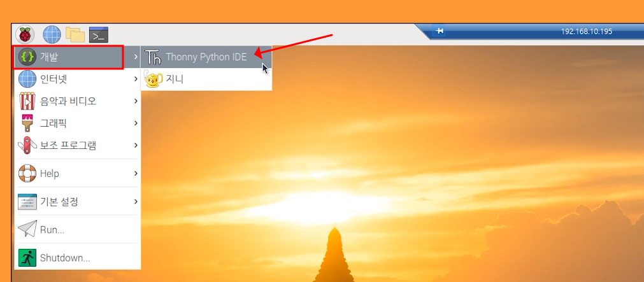The height and width of the screenshot is (282, 644).
Task: Launch Thonny Python IDE from submenu
Action: pyautogui.click(x=206, y=57)
